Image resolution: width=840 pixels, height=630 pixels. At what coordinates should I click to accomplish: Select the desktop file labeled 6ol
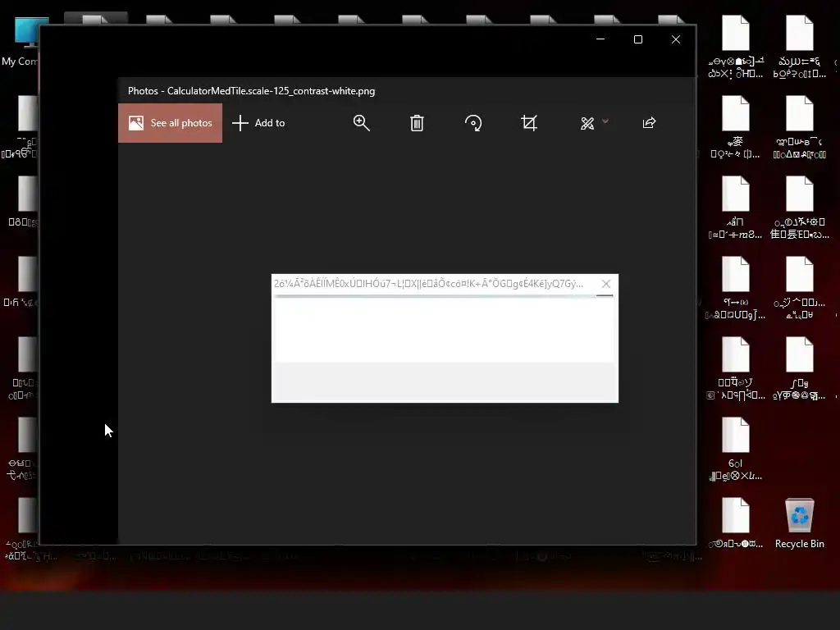[736, 450]
